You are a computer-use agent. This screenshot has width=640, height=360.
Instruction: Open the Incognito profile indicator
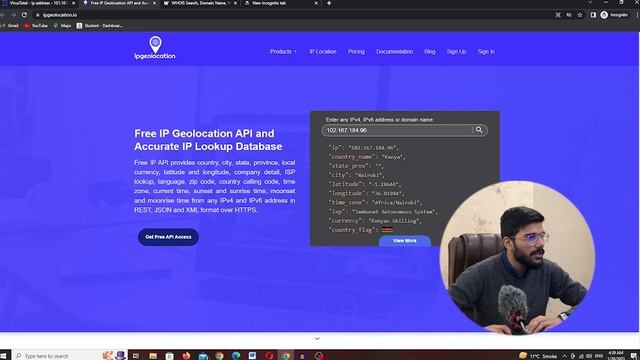614,15
